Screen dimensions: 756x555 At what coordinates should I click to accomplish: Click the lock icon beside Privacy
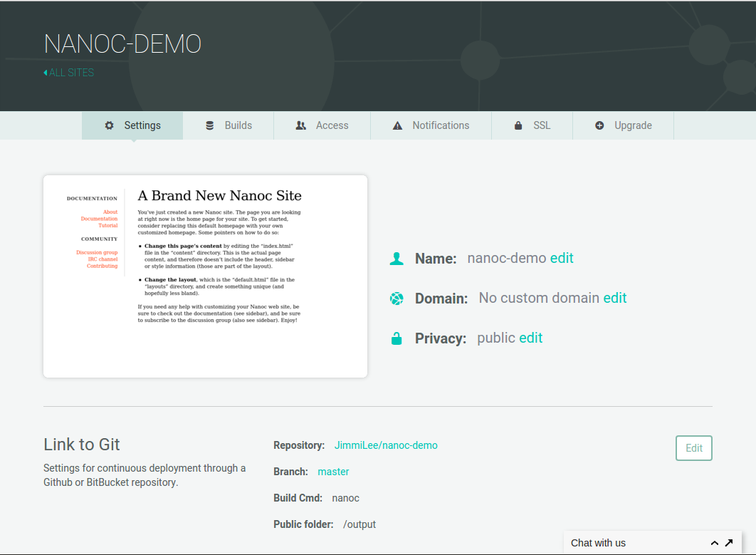click(x=397, y=338)
